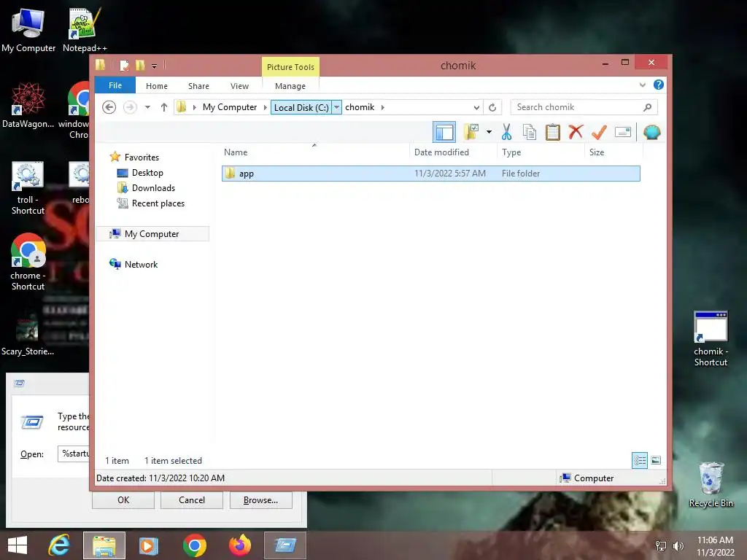Image resolution: width=747 pixels, height=560 pixels.
Task: Click the volume speaker tray icon
Action: click(678, 546)
